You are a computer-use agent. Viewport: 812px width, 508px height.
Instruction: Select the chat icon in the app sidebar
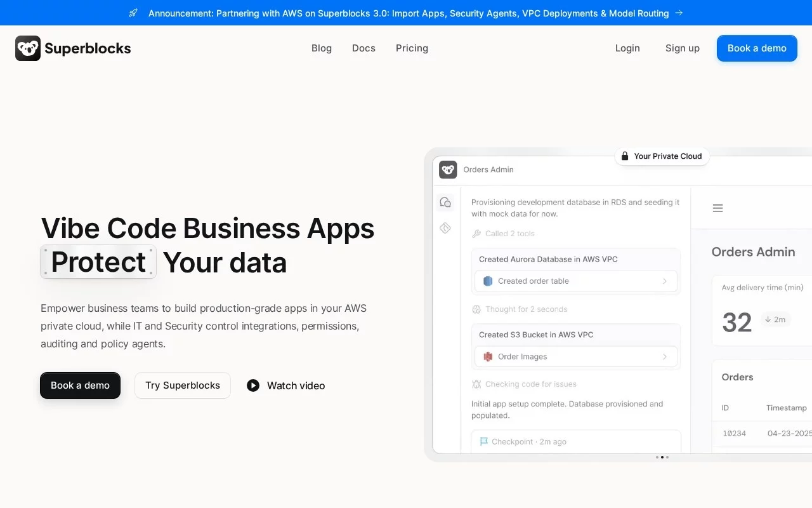(x=445, y=203)
